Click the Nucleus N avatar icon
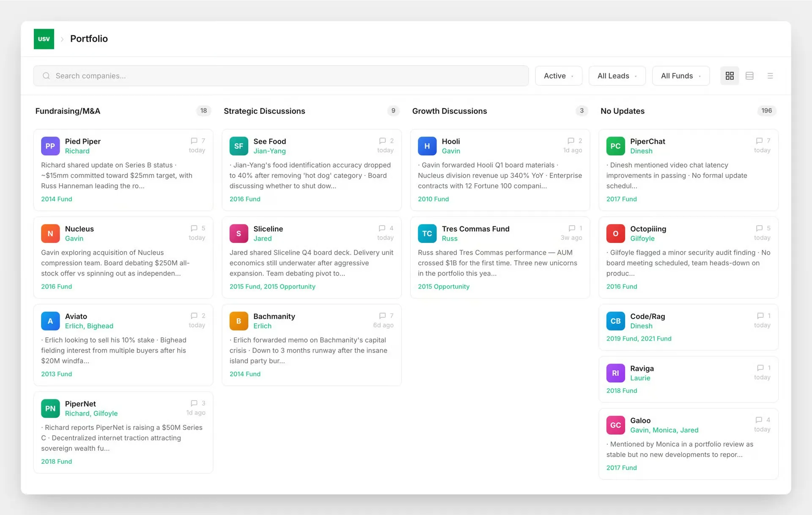This screenshot has height=515, width=812. [50, 234]
